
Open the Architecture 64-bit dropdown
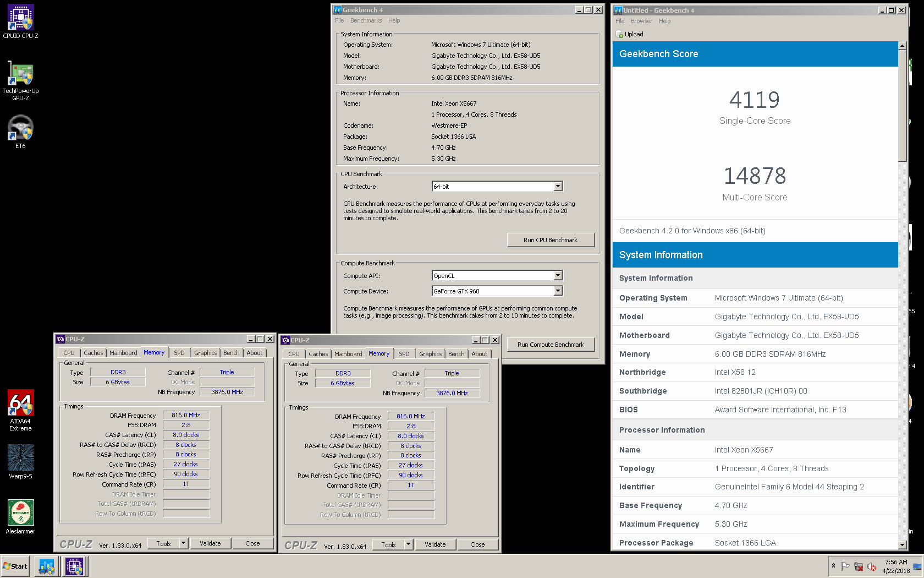(x=558, y=187)
